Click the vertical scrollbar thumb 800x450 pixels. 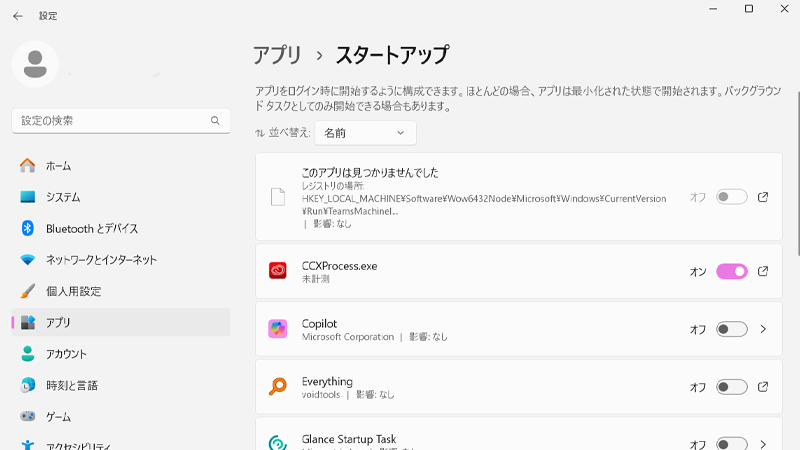click(x=798, y=173)
